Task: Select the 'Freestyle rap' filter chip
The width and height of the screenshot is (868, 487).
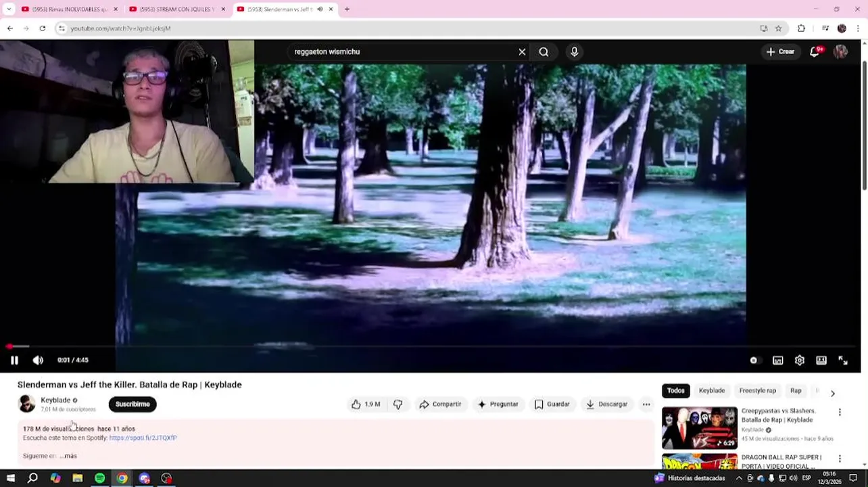Action: pyautogui.click(x=758, y=391)
